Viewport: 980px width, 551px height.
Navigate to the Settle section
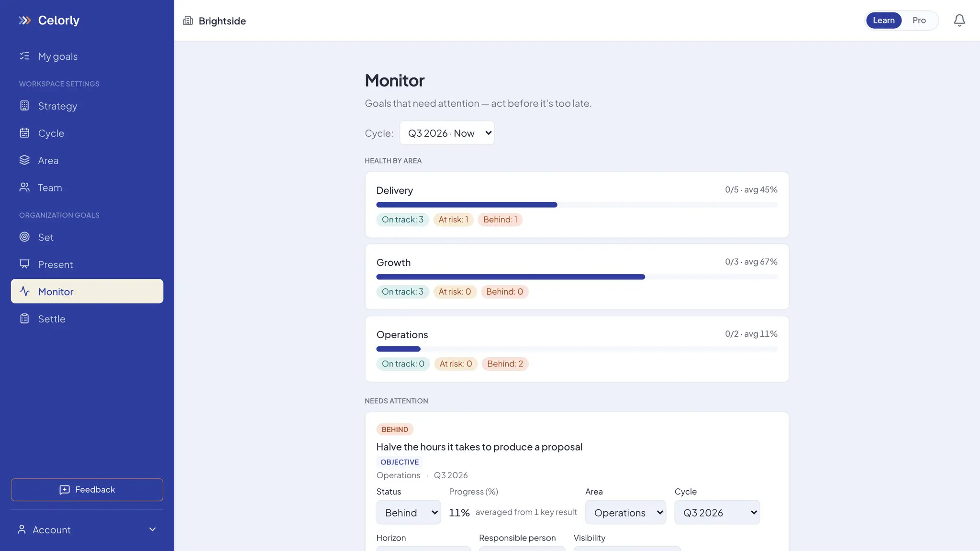87,319
